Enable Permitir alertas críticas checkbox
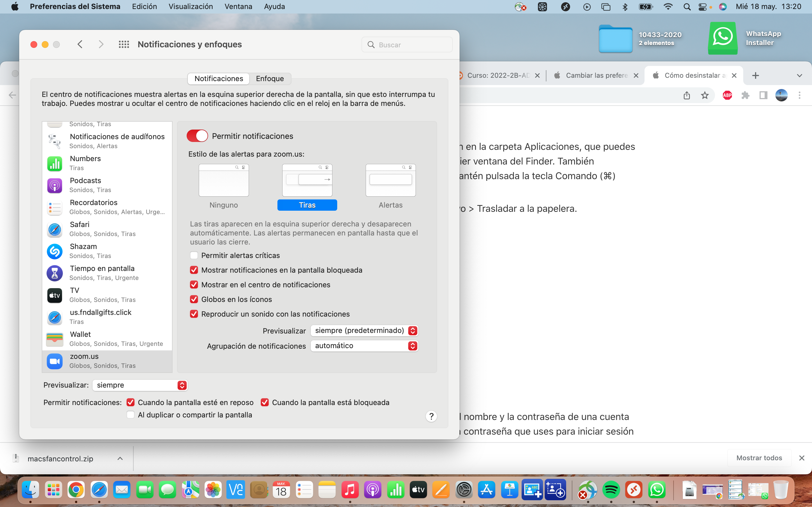 click(194, 255)
